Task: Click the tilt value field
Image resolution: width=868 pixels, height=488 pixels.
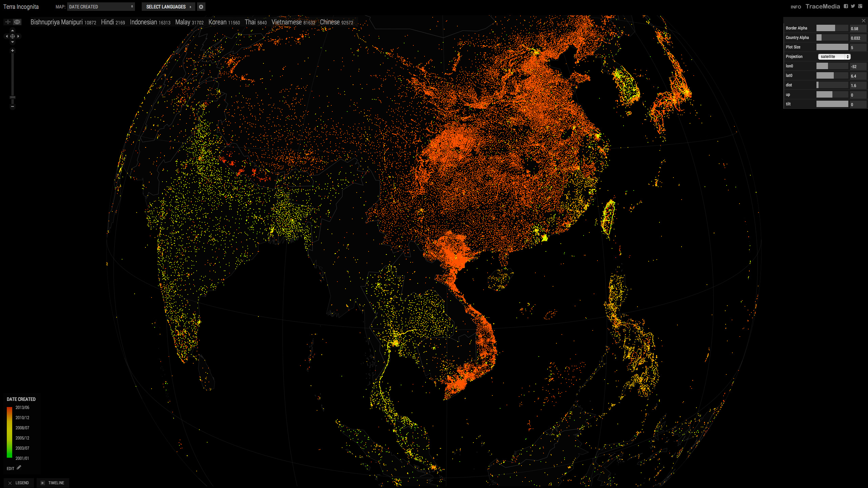Action: (857, 104)
